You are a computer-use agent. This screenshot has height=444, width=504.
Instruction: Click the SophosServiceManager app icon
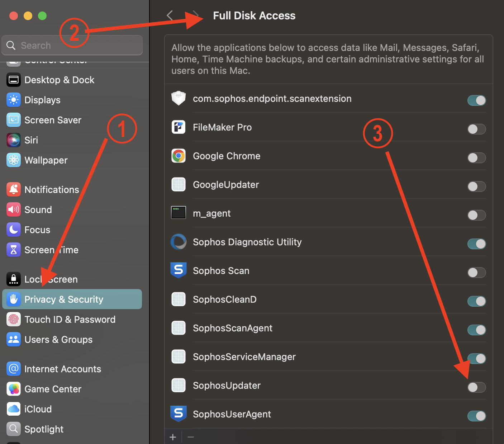pos(179,357)
